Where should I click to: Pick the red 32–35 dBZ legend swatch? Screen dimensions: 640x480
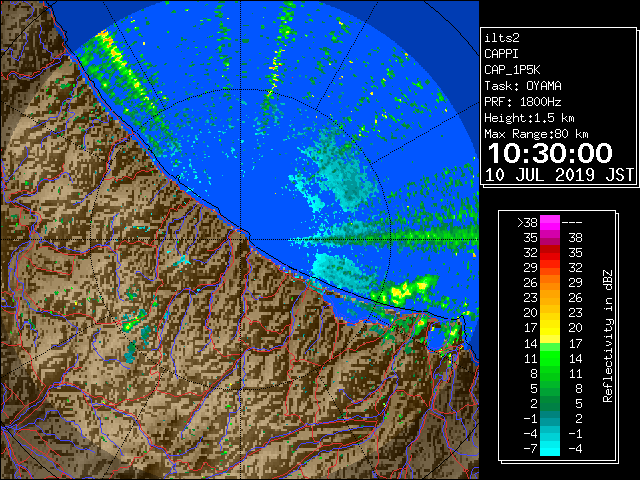click(550, 253)
